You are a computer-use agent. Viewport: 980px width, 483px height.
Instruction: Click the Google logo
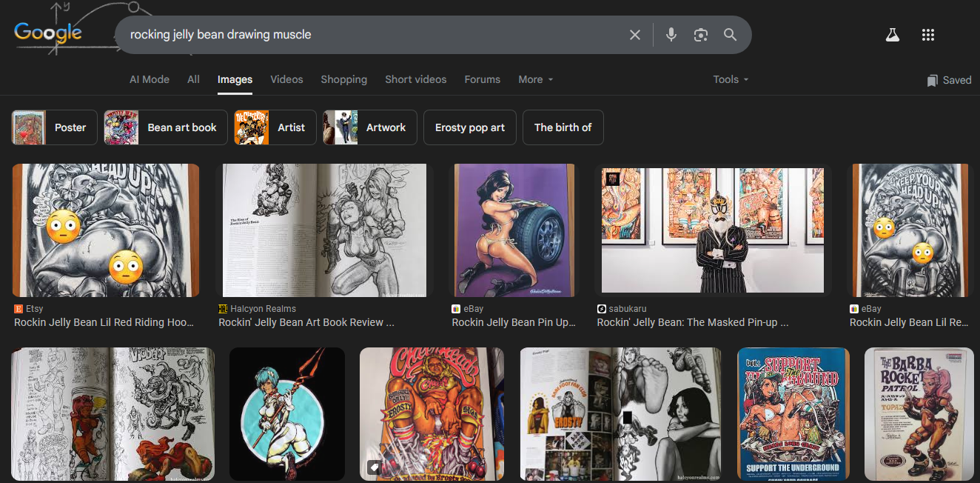[48, 33]
